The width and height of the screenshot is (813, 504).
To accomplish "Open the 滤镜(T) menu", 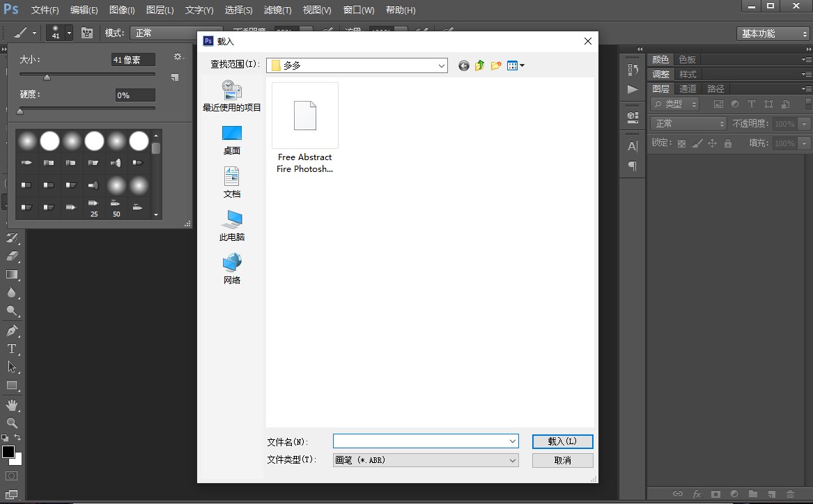I will 277,10.
